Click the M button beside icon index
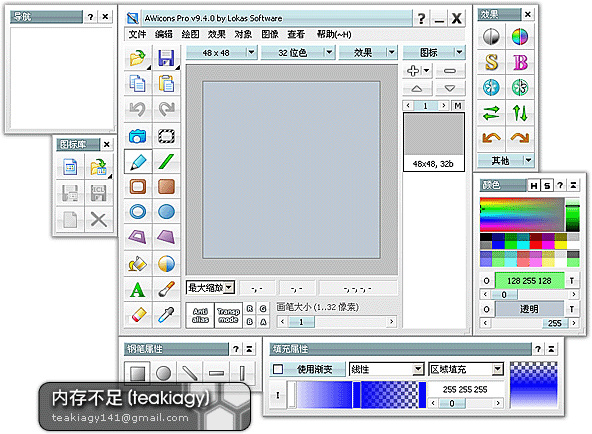 click(x=458, y=106)
